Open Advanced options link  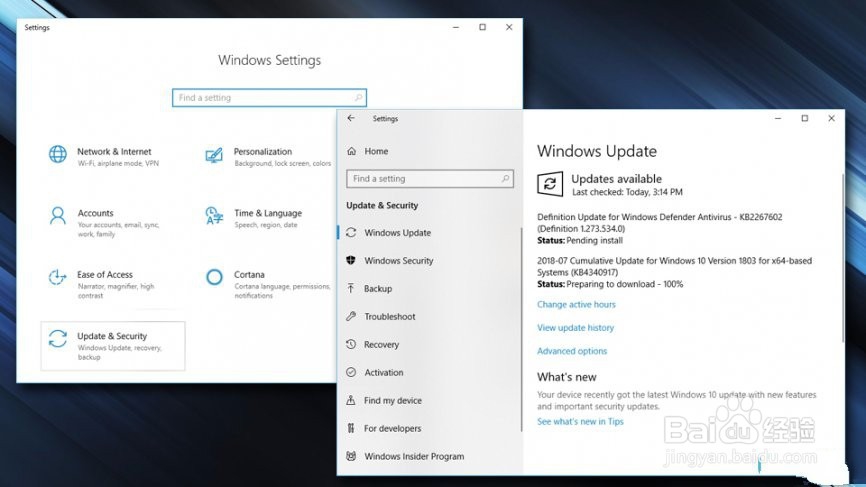click(x=572, y=351)
